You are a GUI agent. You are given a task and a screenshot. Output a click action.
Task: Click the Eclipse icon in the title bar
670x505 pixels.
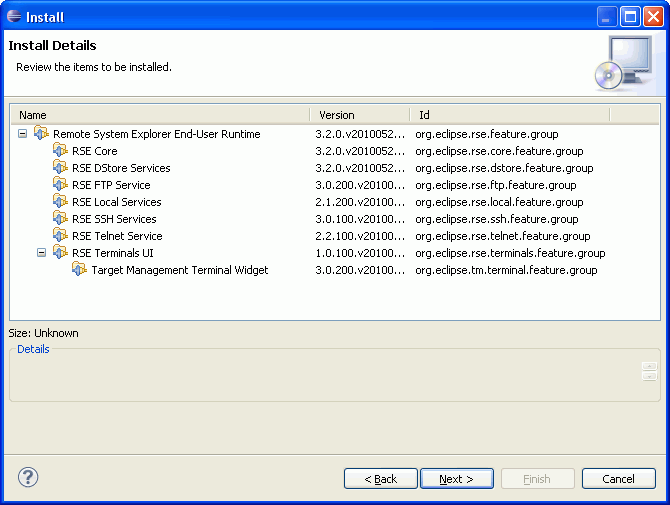[x=14, y=16]
